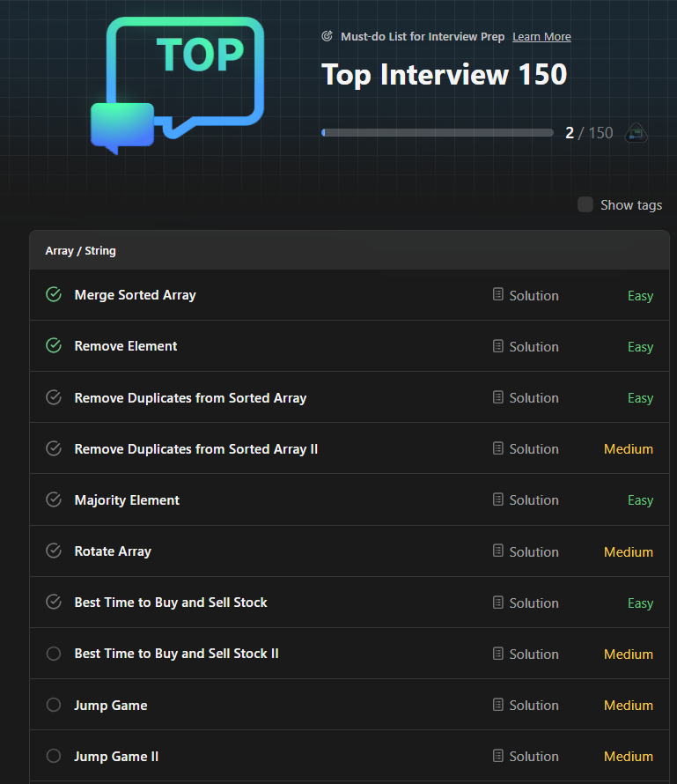Click status icon for Remove Duplicates from Sorted Array II
Viewport: 677px width, 784px height.
(54, 448)
